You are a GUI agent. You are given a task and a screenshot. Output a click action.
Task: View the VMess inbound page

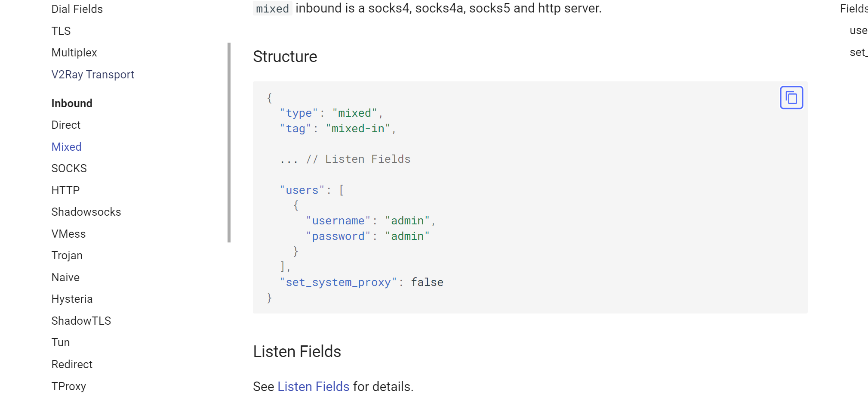coord(68,233)
